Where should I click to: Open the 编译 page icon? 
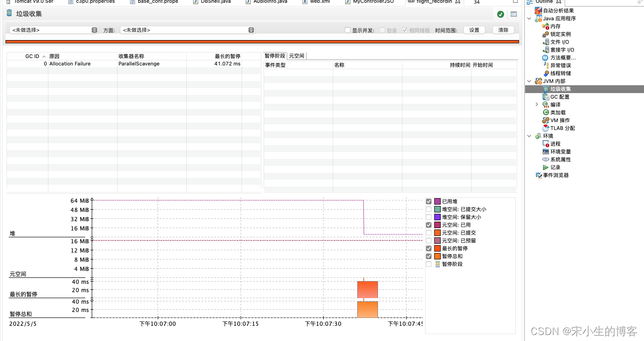[546, 105]
